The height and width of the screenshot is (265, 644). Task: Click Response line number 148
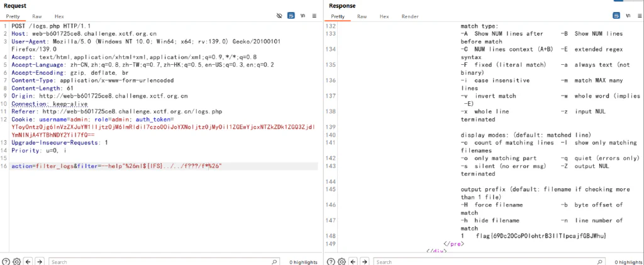(331, 236)
